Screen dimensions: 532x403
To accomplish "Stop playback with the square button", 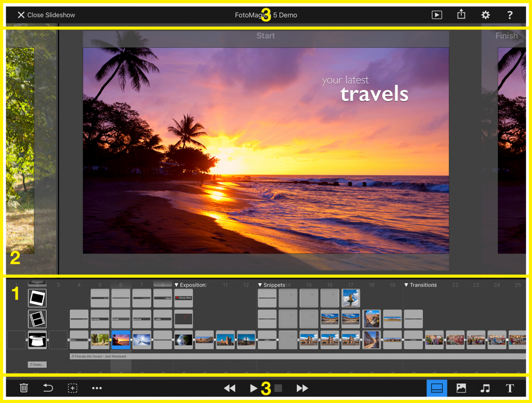I will [278, 388].
